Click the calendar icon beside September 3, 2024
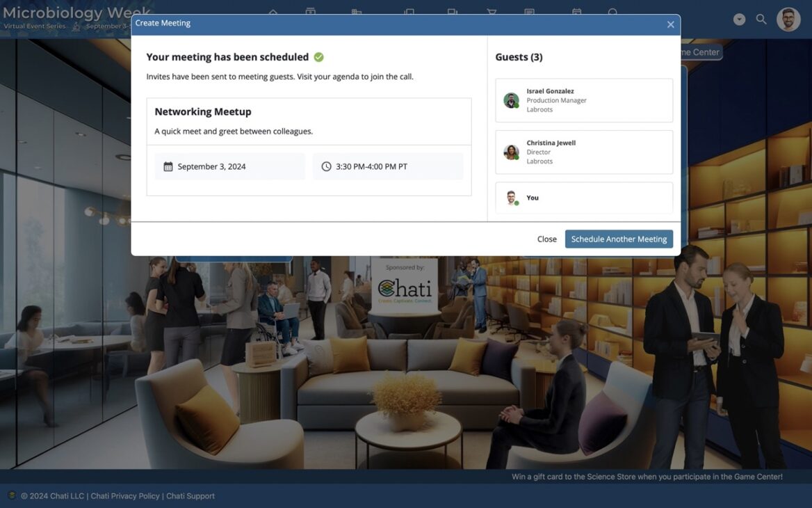This screenshot has width=812, height=508. coord(168,166)
